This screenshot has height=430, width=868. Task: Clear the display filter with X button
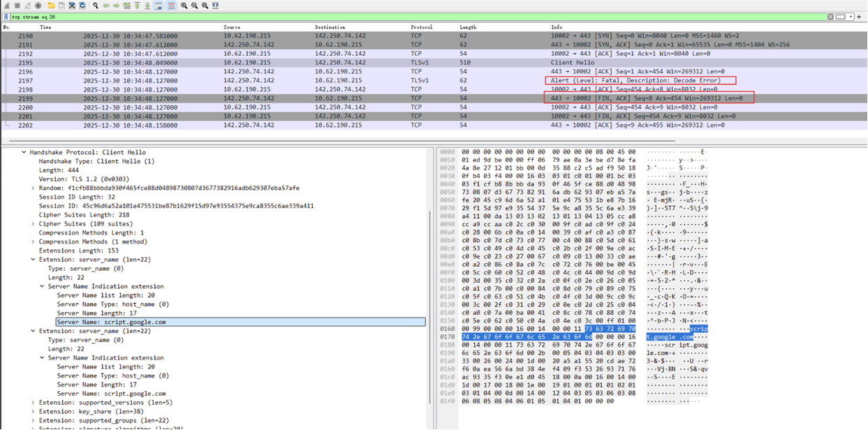click(830, 17)
